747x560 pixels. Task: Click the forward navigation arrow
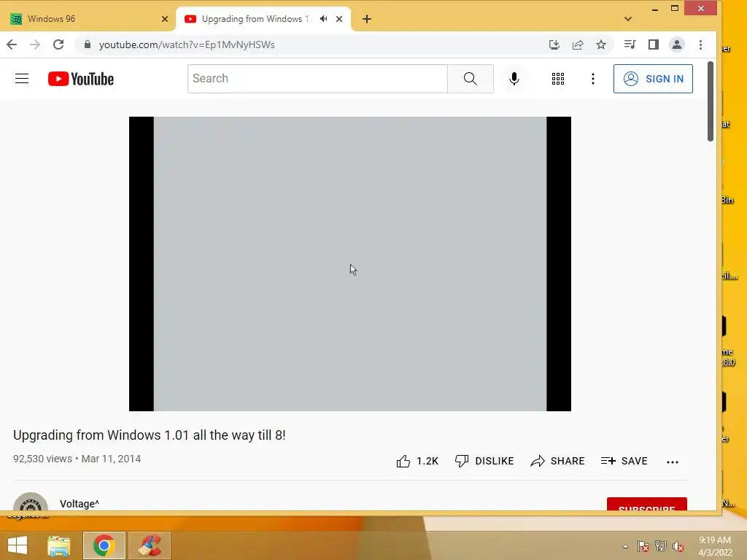35,44
